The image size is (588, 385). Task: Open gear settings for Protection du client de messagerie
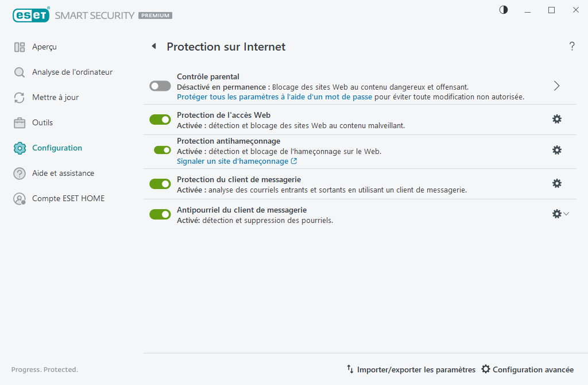coord(556,183)
